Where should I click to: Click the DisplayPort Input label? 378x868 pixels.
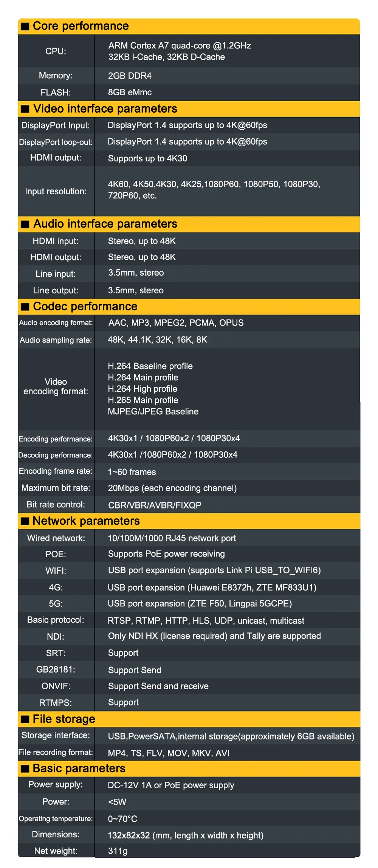point(56,125)
